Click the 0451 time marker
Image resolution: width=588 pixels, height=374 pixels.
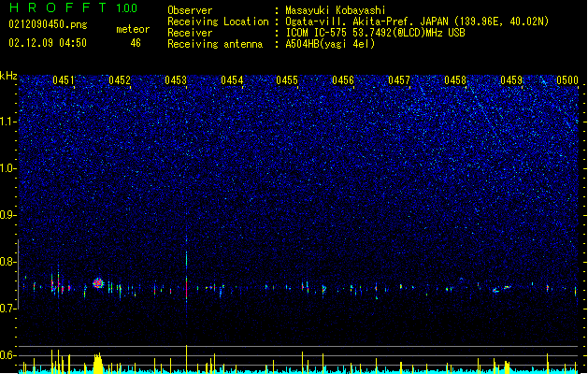coord(64,79)
